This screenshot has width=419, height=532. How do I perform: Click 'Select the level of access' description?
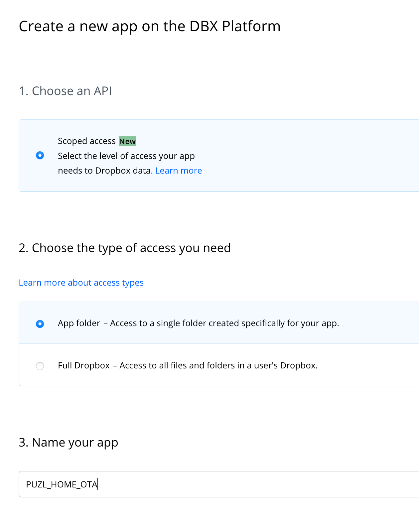126,156
